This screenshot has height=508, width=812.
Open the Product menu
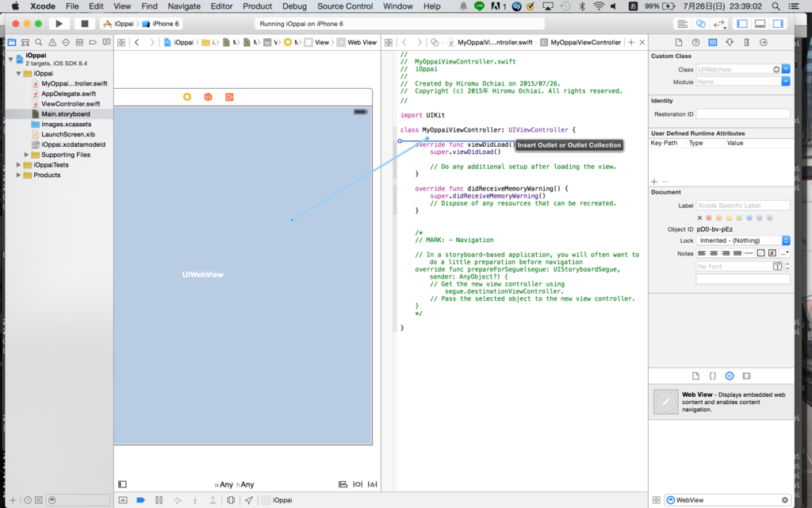pyautogui.click(x=258, y=6)
